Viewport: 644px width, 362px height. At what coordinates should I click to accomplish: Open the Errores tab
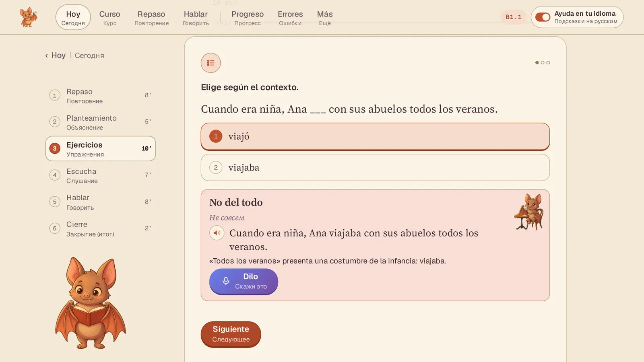click(x=290, y=18)
